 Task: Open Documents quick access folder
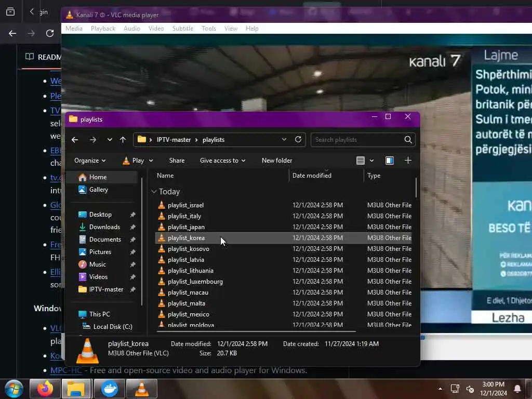pyautogui.click(x=105, y=240)
